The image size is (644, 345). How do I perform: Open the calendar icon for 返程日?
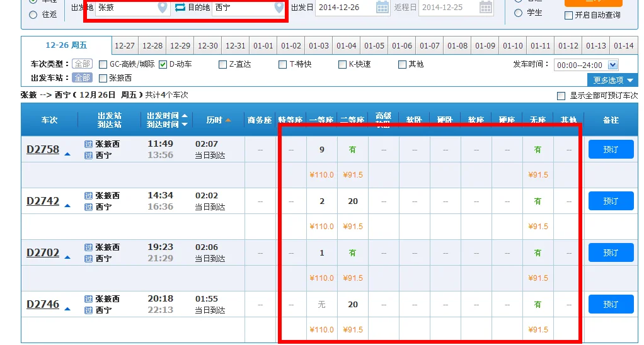click(x=486, y=8)
